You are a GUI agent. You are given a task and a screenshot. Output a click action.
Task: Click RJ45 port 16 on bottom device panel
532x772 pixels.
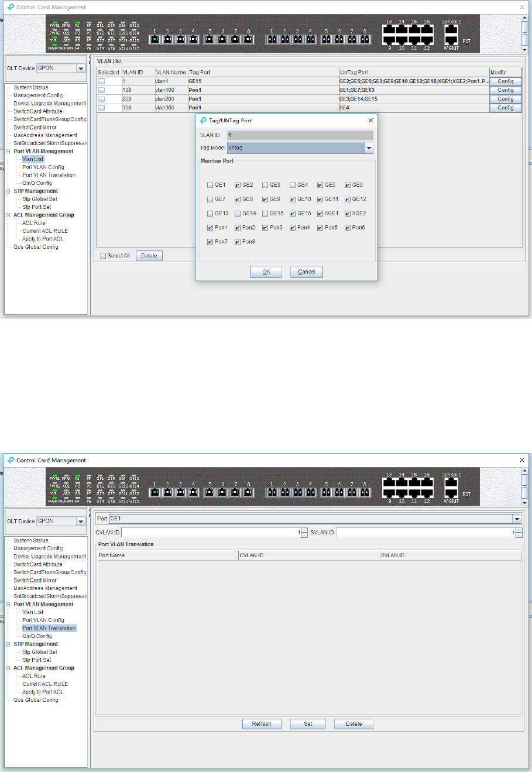(x=427, y=483)
